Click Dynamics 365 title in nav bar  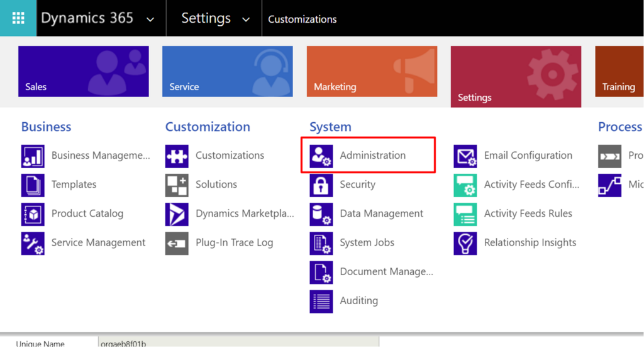coord(87,18)
